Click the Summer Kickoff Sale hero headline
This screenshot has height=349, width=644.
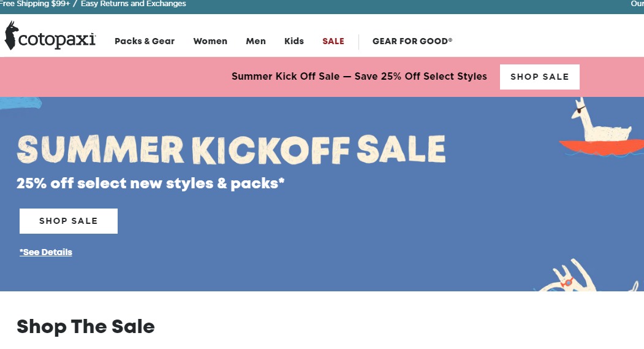[x=231, y=150]
